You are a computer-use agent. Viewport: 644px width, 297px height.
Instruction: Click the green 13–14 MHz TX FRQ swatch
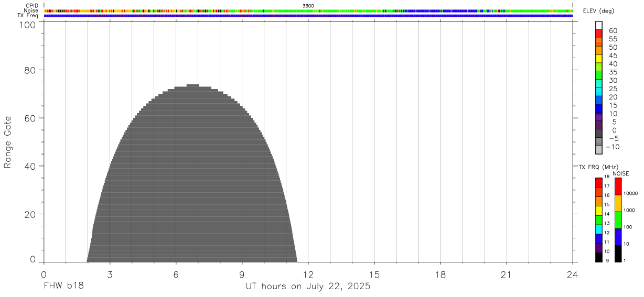(x=599, y=220)
